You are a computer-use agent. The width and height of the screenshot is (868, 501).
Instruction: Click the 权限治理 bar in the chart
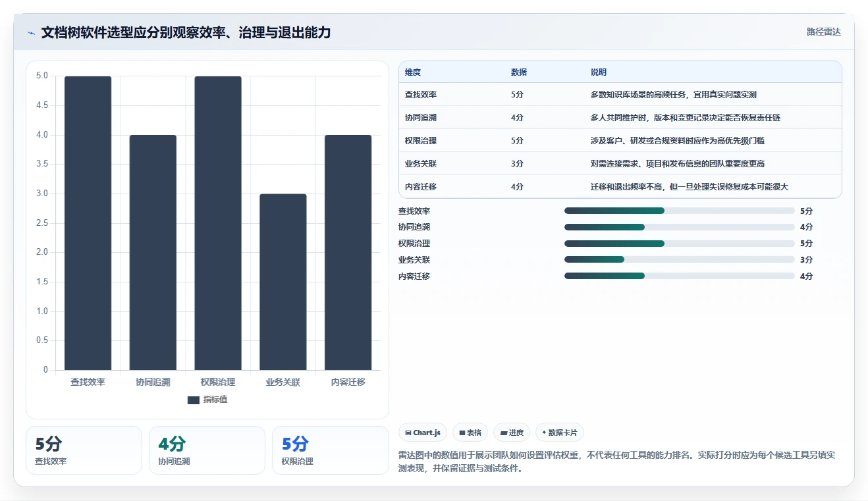218,223
